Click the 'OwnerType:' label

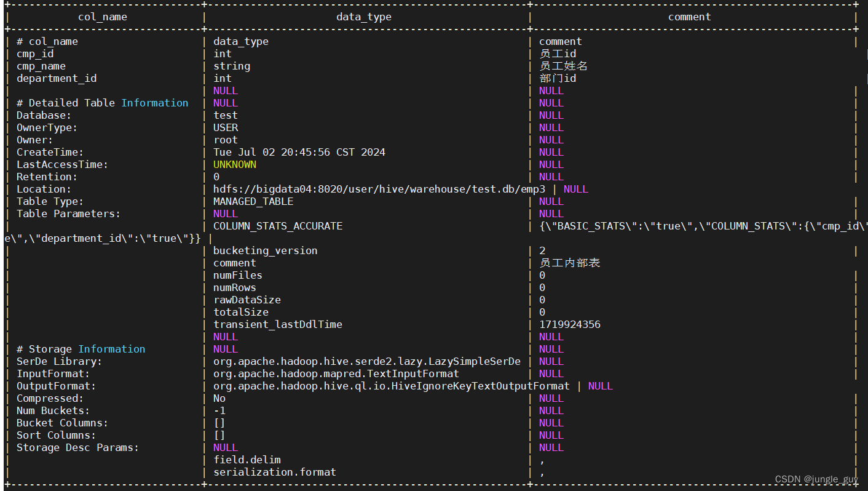pos(47,128)
